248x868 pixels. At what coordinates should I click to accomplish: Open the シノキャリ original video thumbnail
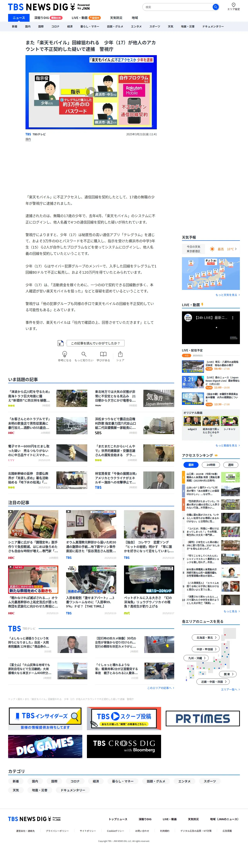229,421
